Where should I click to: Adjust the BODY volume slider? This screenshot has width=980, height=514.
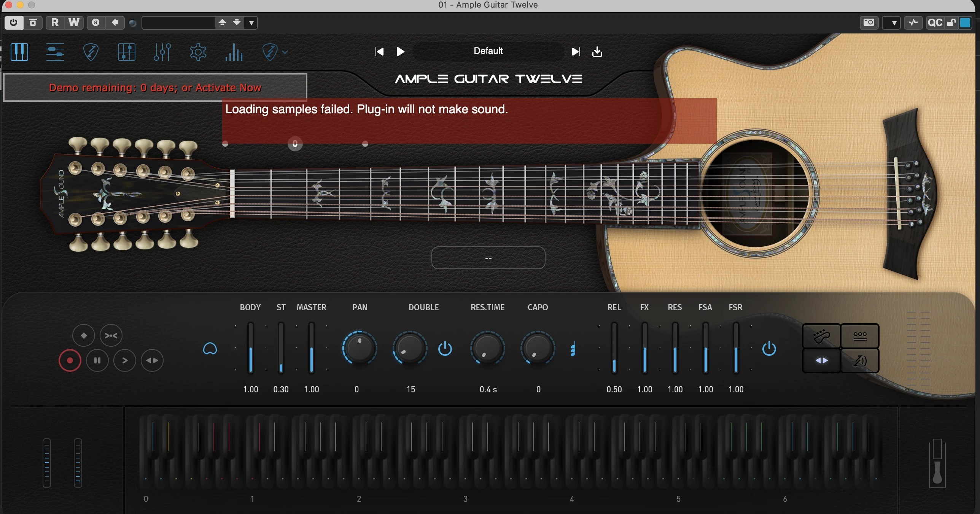pyautogui.click(x=251, y=347)
